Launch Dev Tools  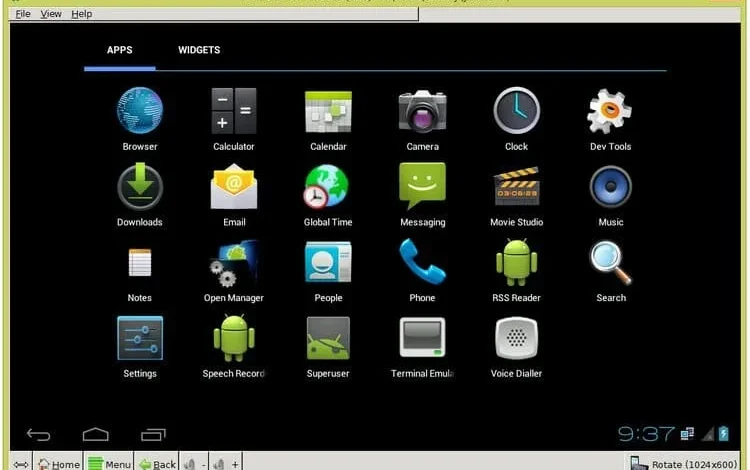(x=610, y=111)
